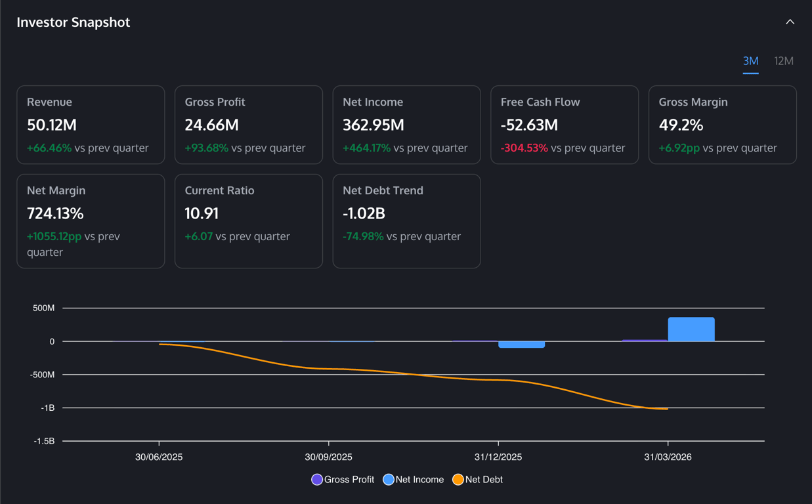
Task: Open the Net Income metric card
Action: pos(407,125)
